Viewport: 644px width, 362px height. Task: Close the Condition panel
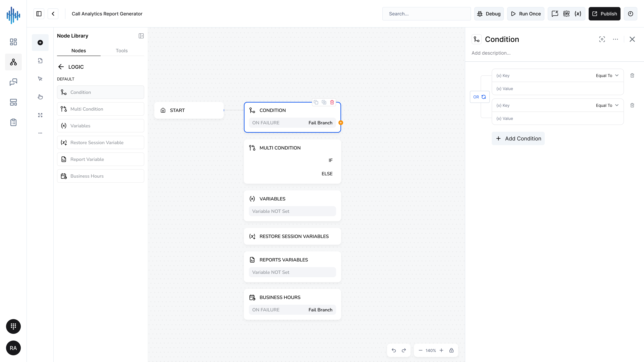pos(632,39)
